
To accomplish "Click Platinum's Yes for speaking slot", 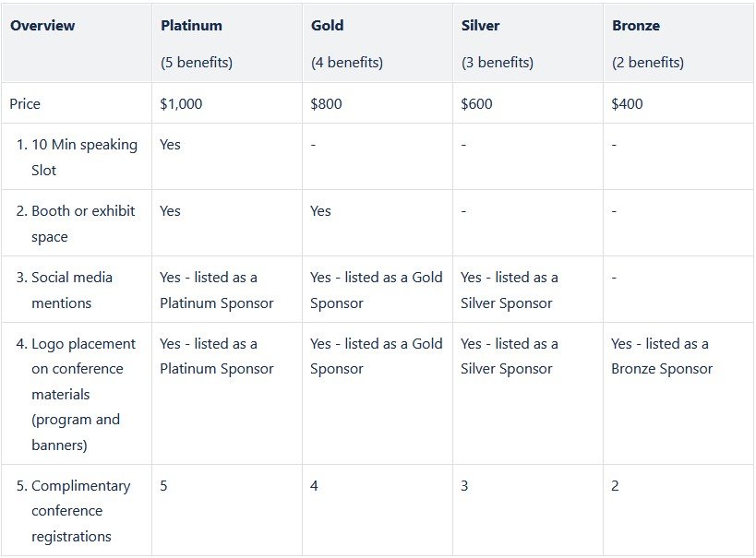I will (x=170, y=145).
